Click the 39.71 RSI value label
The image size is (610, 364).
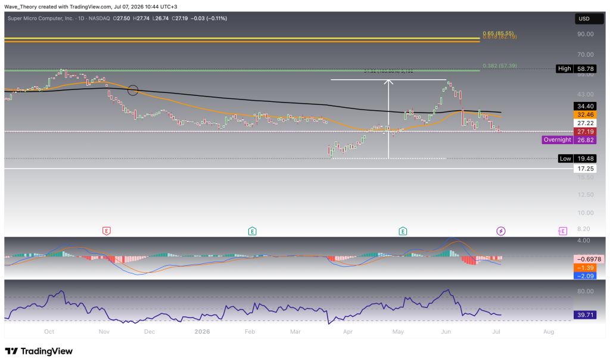(585, 315)
